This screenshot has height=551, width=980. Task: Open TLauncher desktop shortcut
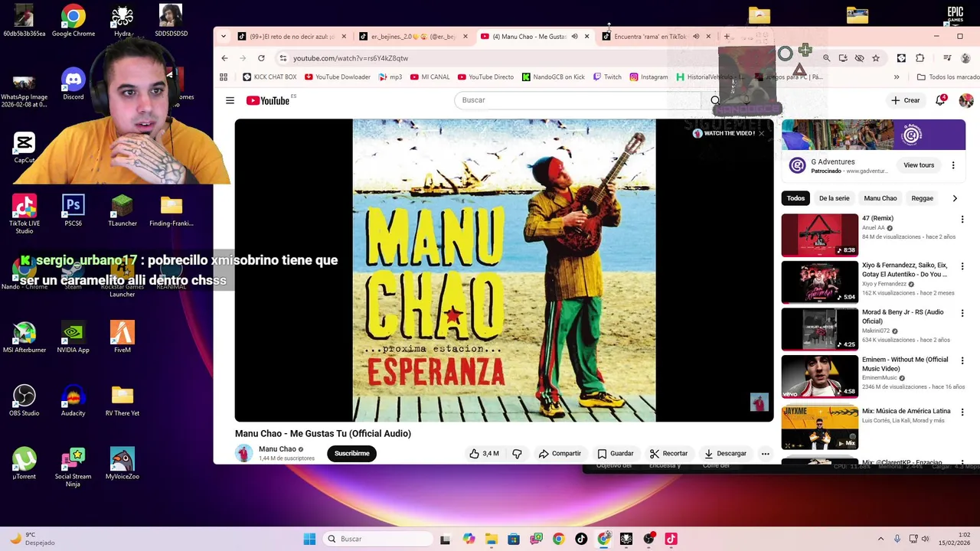[122, 210]
